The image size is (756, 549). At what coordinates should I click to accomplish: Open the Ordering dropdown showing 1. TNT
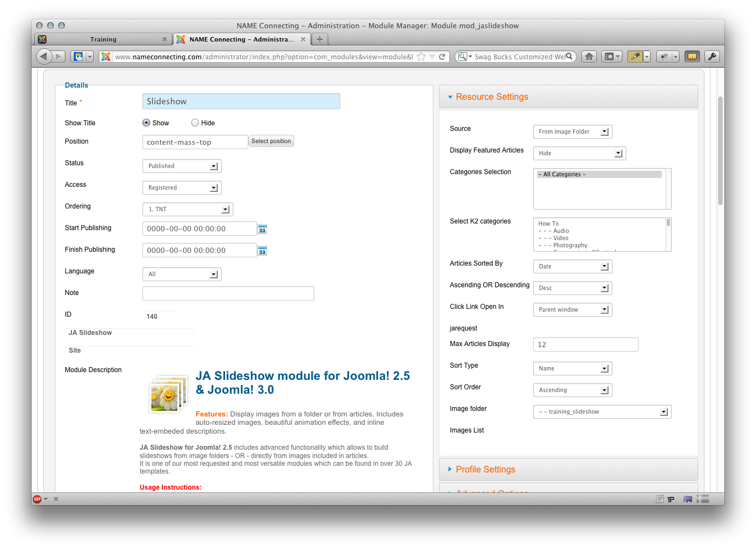pos(188,209)
